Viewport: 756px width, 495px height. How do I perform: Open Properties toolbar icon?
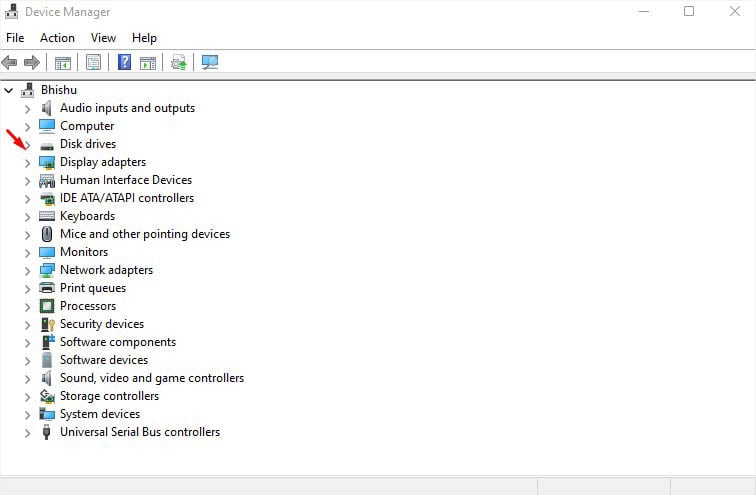[x=93, y=62]
